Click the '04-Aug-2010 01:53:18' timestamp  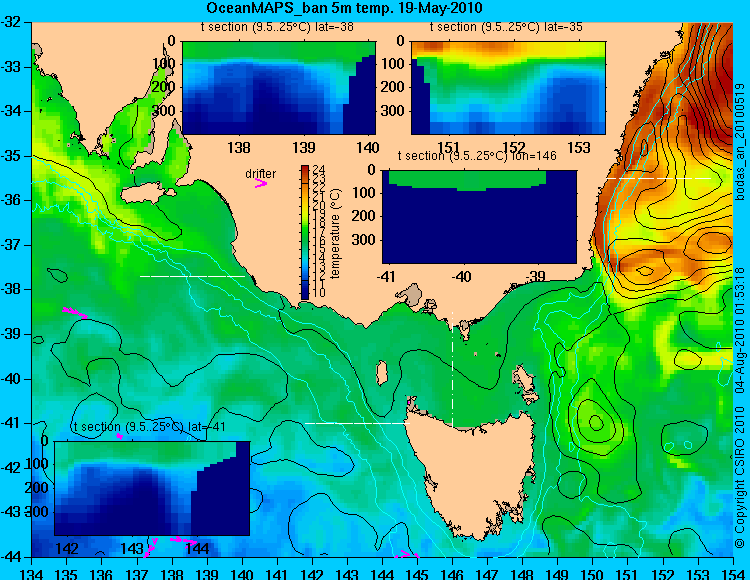click(740, 329)
